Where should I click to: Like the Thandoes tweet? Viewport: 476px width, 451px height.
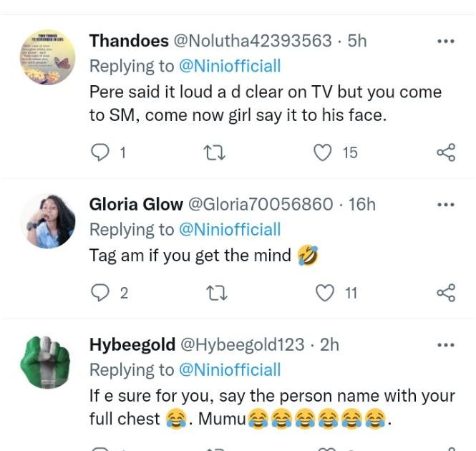point(324,152)
